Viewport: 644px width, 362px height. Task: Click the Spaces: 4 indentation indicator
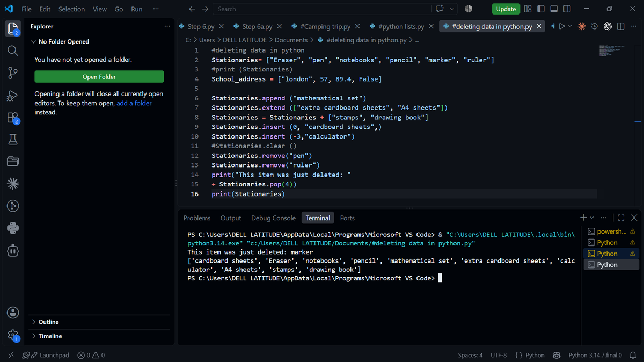(x=470, y=355)
